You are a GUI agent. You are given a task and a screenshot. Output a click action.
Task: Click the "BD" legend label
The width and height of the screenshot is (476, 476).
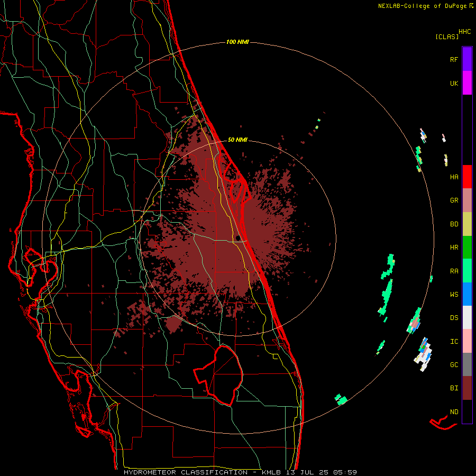pyautogui.click(x=454, y=224)
